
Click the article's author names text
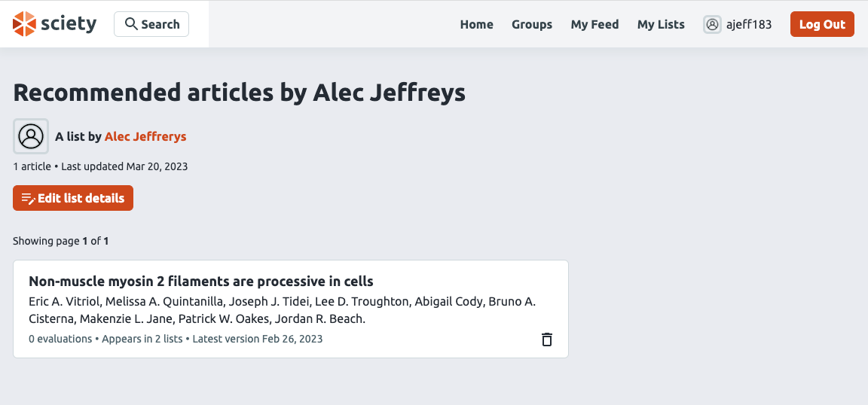coord(282,310)
